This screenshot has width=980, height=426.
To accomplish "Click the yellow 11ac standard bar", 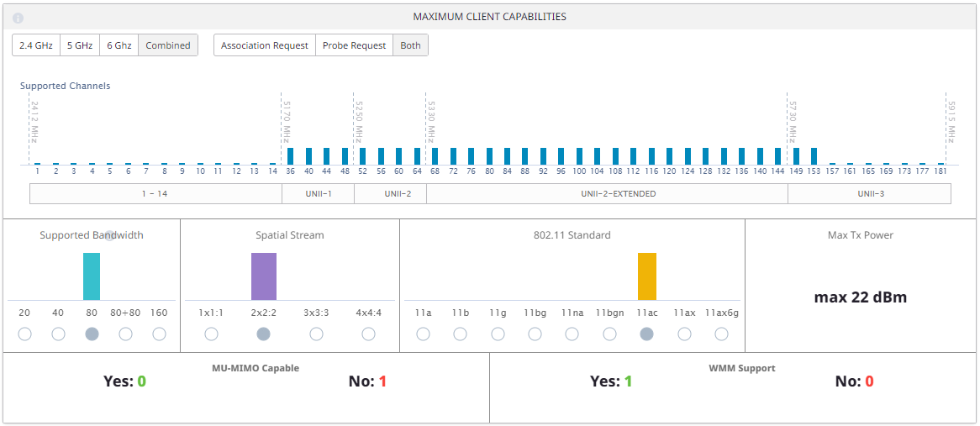I will (x=646, y=276).
